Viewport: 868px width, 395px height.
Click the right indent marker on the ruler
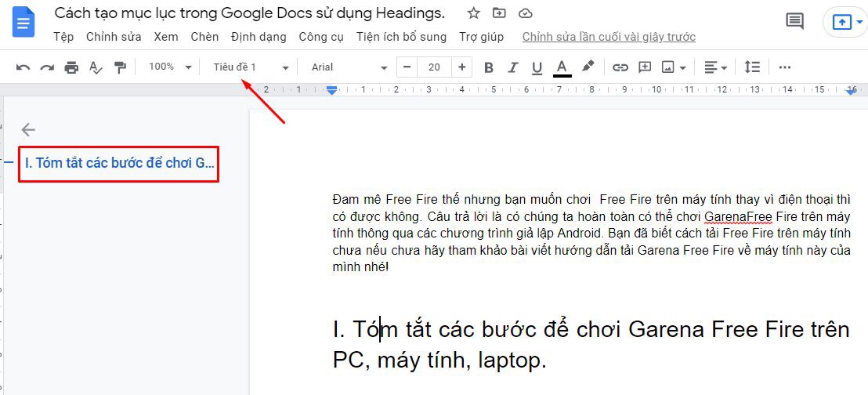(852, 91)
